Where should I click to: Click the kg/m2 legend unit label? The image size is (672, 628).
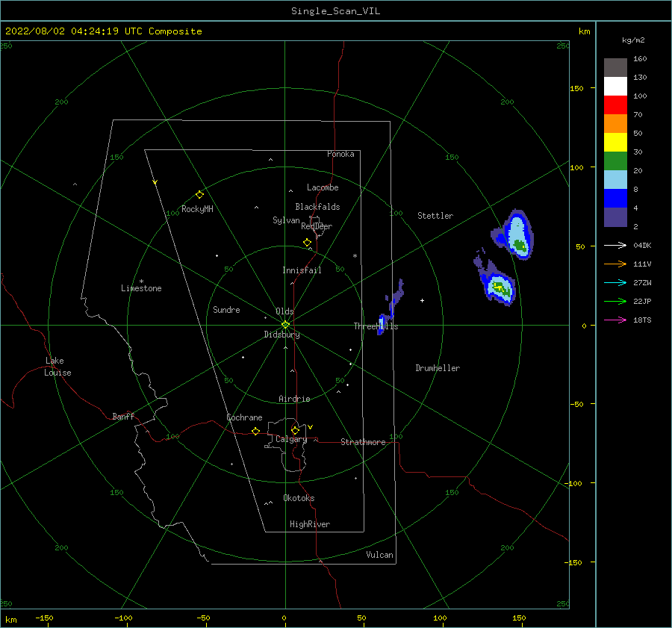point(633,40)
